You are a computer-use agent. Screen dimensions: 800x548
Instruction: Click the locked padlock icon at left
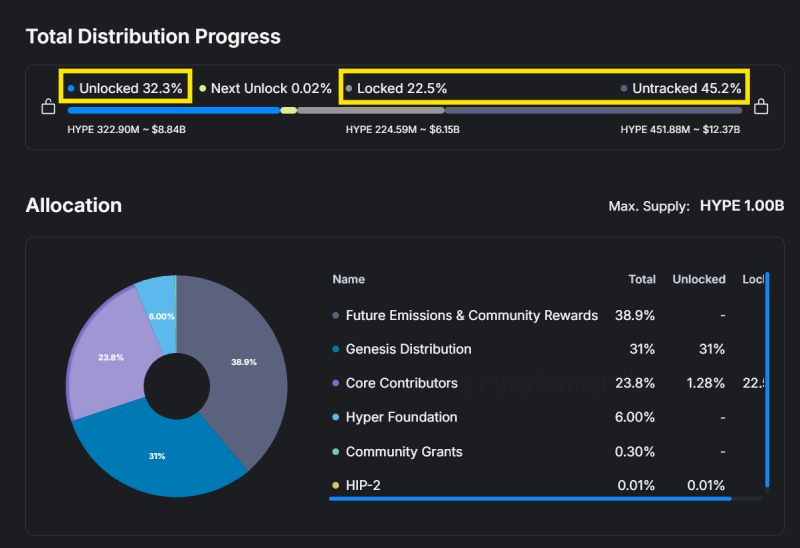(x=48, y=107)
